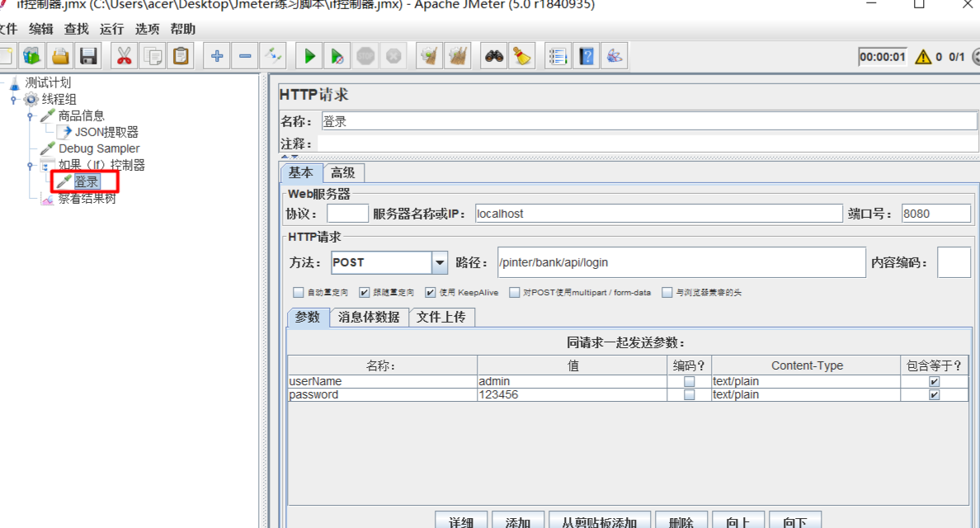This screenshot has height=528, width=980.
Task: Start test with no pauses icon
Action: point(337,56)
